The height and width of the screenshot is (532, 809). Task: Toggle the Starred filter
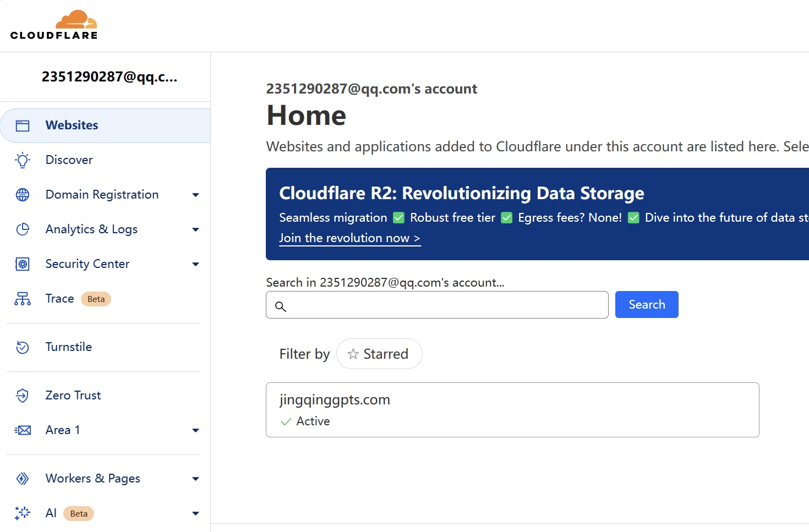(x=379, y=354)
